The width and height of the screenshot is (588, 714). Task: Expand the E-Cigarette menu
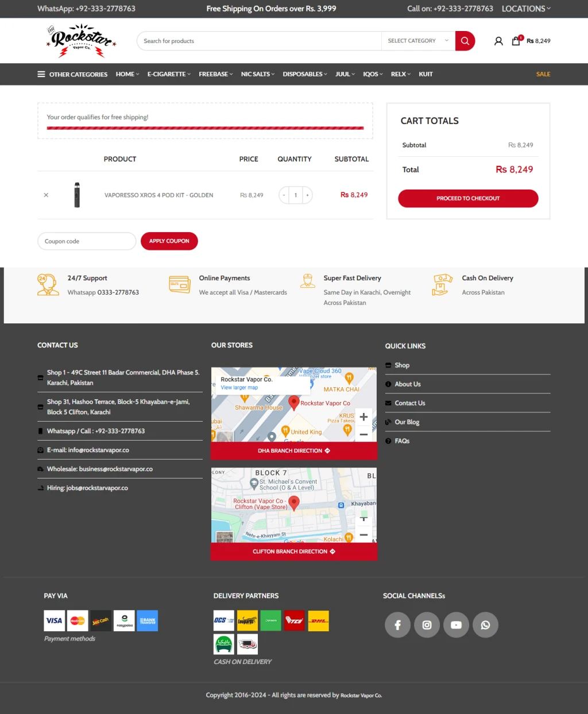pyautogui.click(x=169, y=74)
